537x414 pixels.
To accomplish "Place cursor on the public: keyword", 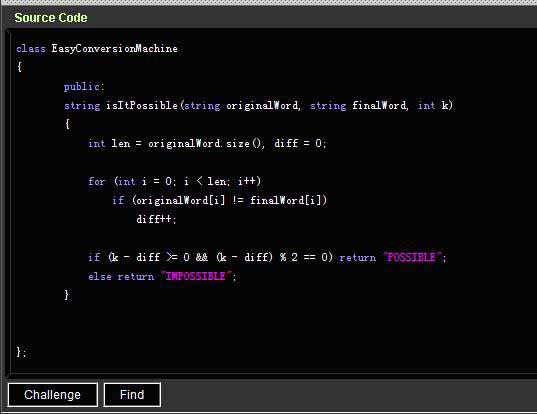I will (84, 87).
